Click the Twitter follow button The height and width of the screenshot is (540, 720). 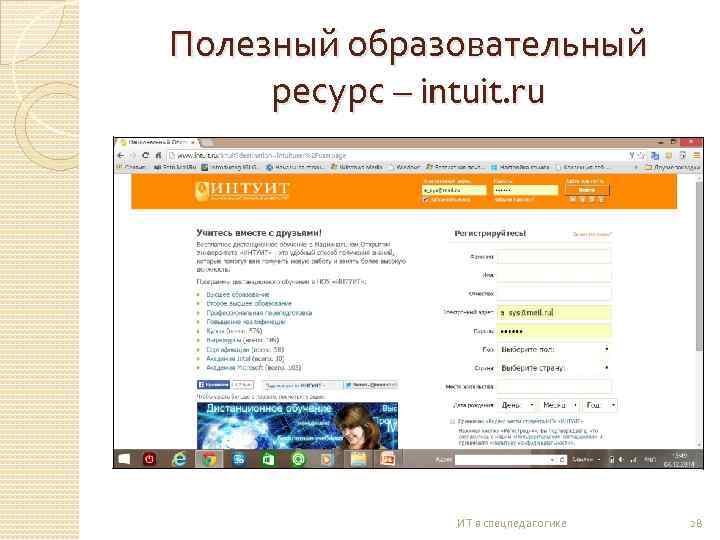371,385
